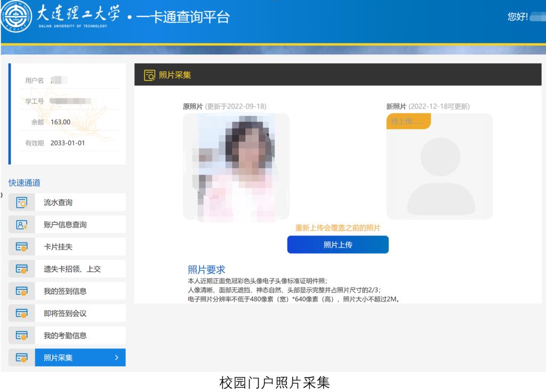The height and width of the screenshot is (392, 546).
Task: Click the original photo thumbnail
Action: [x=236, y=167]
